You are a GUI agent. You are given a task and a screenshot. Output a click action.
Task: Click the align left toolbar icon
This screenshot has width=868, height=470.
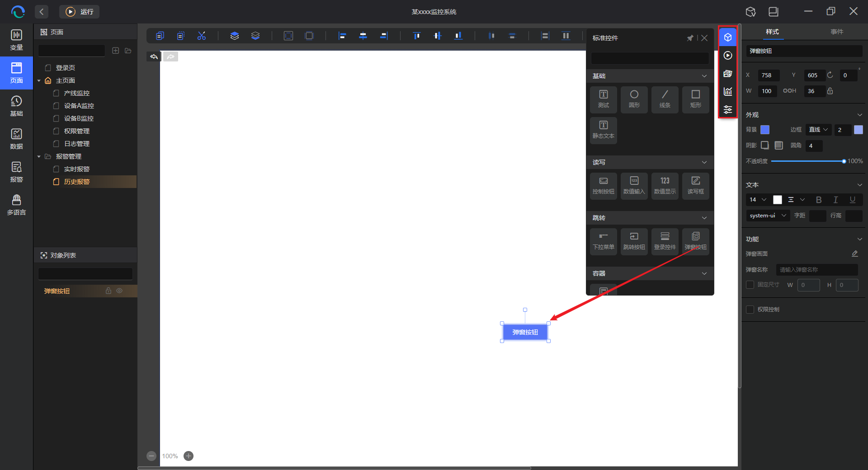(x=342, y=36)
